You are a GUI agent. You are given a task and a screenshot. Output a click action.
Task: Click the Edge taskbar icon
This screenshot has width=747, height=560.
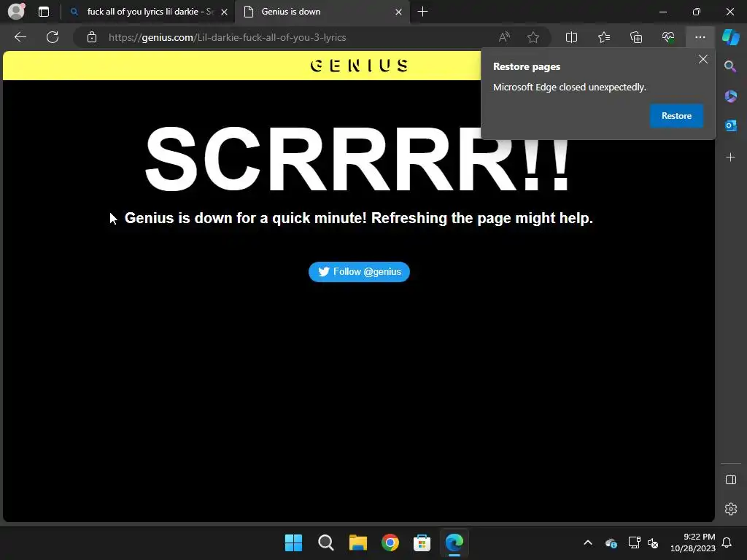454,542
